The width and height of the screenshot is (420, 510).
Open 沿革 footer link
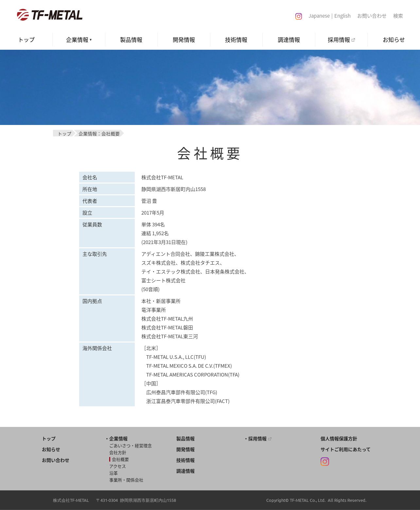pyautogui.click(x=114, y=473)
